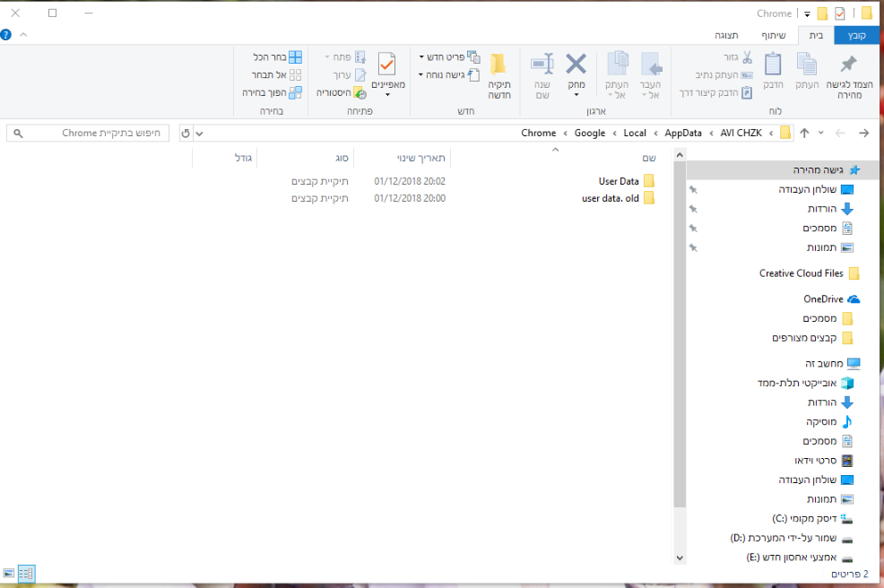Open the Properties dropdown arrow under מאפיינים

388,95
